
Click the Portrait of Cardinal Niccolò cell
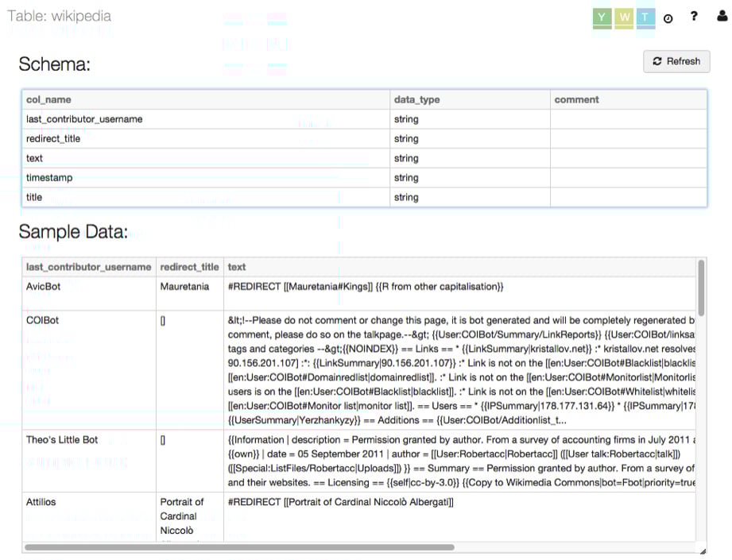click(x=190, y=516)
